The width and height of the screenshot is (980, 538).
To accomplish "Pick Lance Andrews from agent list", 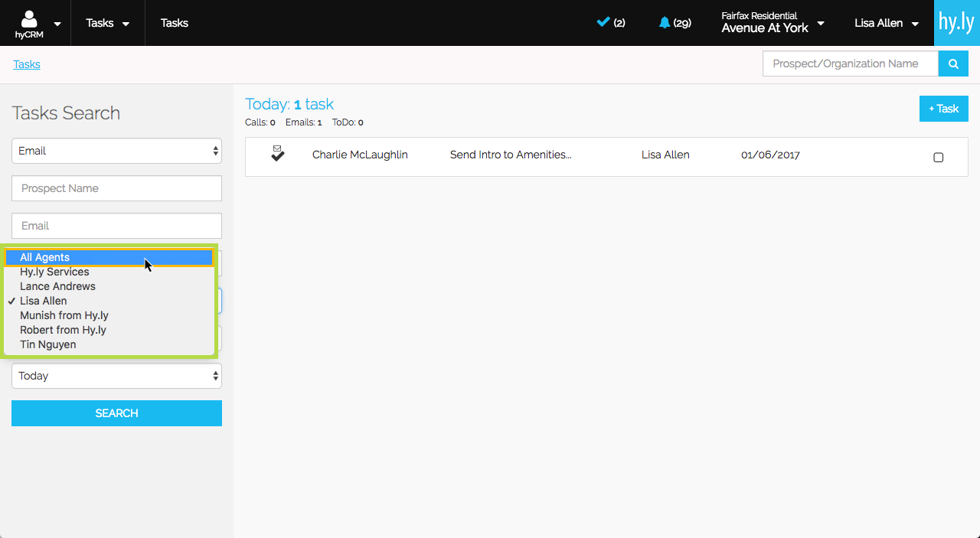I will tap(108, 286).
